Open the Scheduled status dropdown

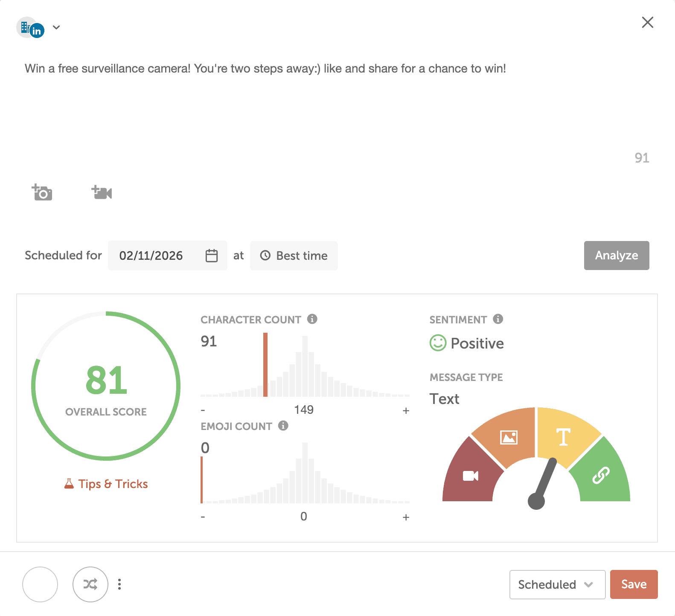click(557, 584)
